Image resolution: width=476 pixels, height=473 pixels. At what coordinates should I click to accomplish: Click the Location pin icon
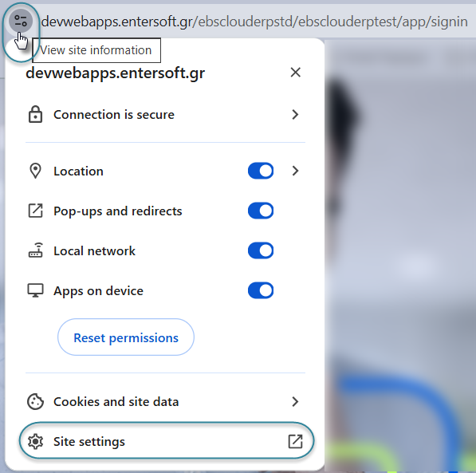pyautogui.click(x=36, y=171)
